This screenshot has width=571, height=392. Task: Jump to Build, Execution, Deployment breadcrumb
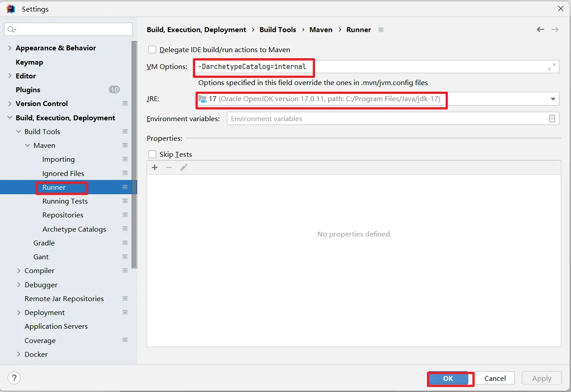[x=197, y=30]
